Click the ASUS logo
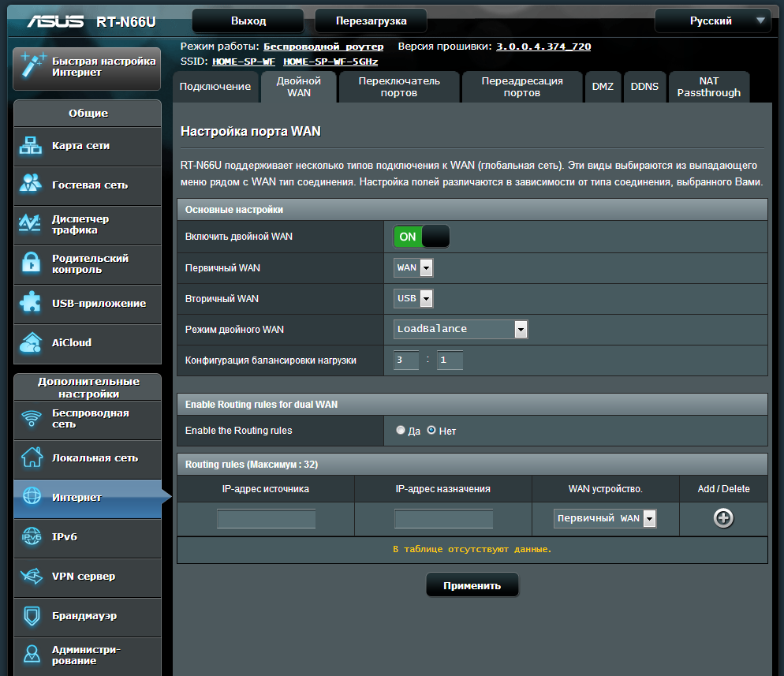The height and width of the screenshot is (676, 784). pos(55,21)
